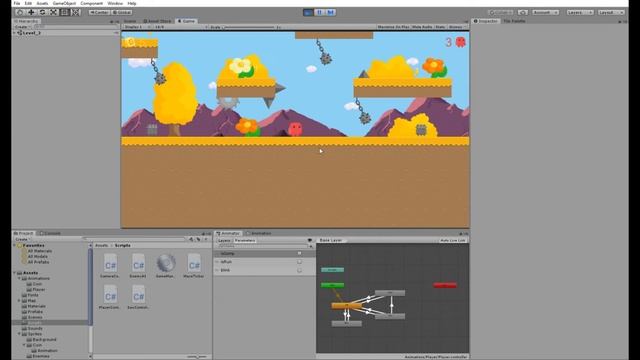Toggle the isJump parameter checkbox

tap(300, 253)
